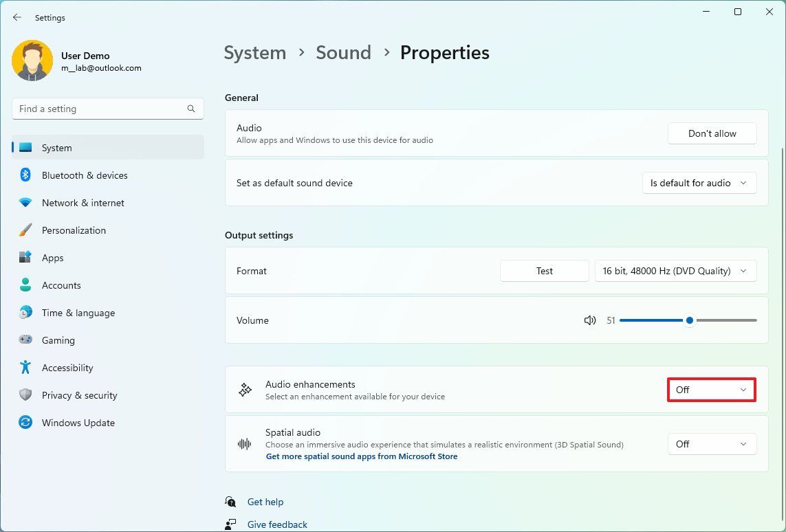Switch to the Accounts section
Screen dimensions: 786x532
[x=61, y=285]
